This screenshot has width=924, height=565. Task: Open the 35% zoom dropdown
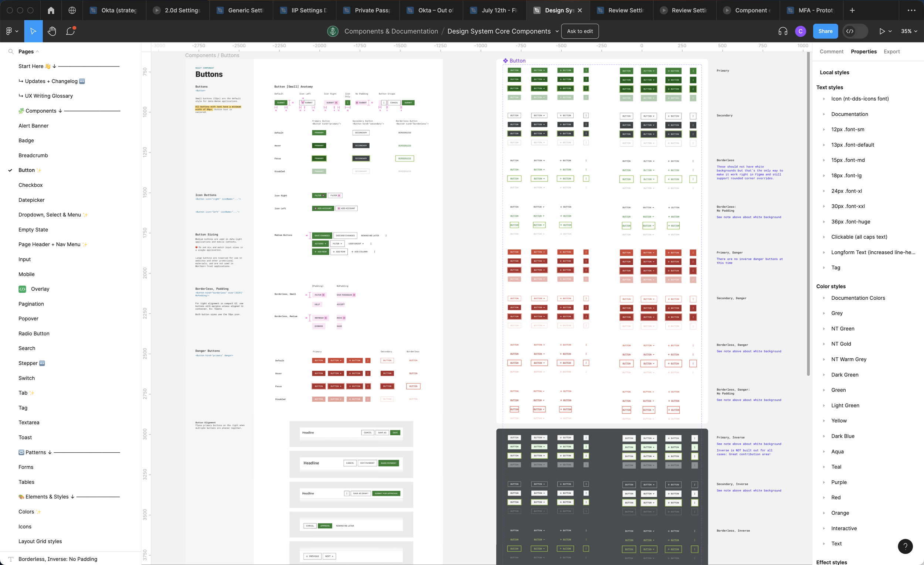[908, 31]
